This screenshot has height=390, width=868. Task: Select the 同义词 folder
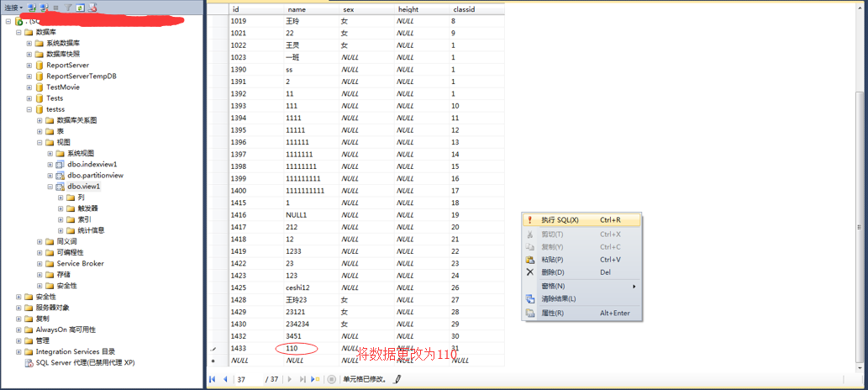(66, 241)
